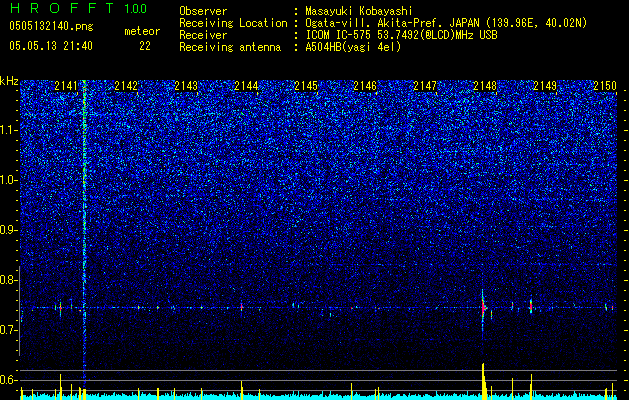The height and width of the screenshot is (400, 629).
Task: Click the observer name Masayuki Kobayashi
Action: click(359, 11)
